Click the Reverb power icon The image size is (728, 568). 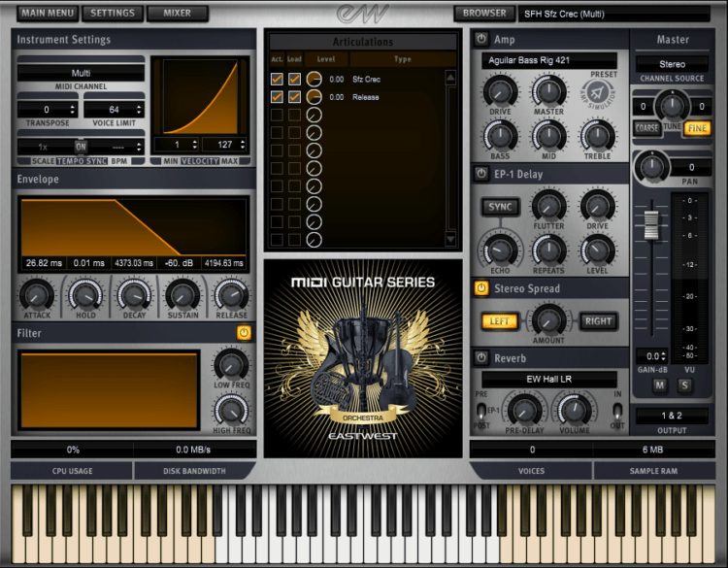pos(481,358)
